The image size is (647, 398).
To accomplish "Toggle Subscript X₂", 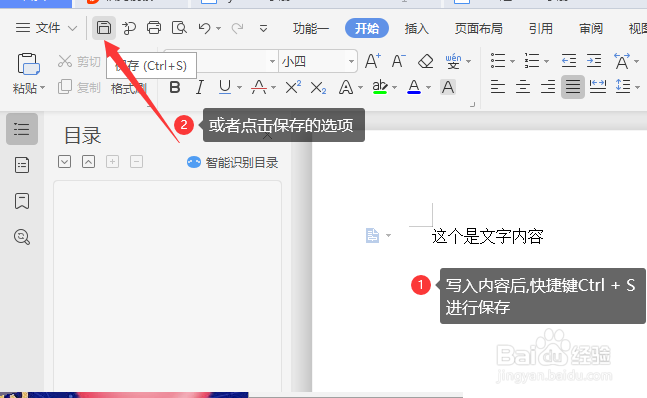I will [x=318, y=87].
